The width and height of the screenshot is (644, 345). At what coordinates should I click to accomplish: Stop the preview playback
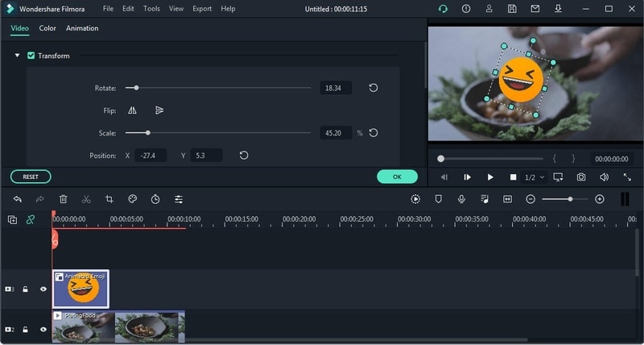(513, 177)
